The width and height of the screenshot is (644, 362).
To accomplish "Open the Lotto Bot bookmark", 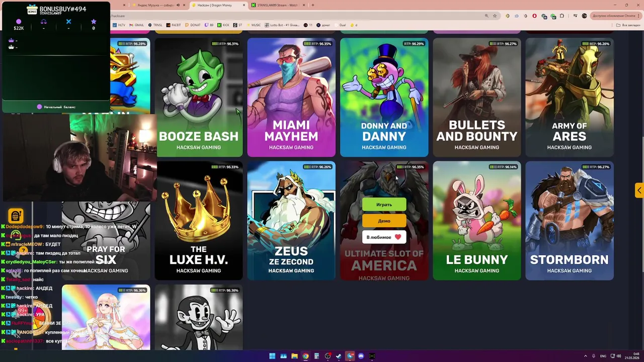I will click(x=282, y=25).
